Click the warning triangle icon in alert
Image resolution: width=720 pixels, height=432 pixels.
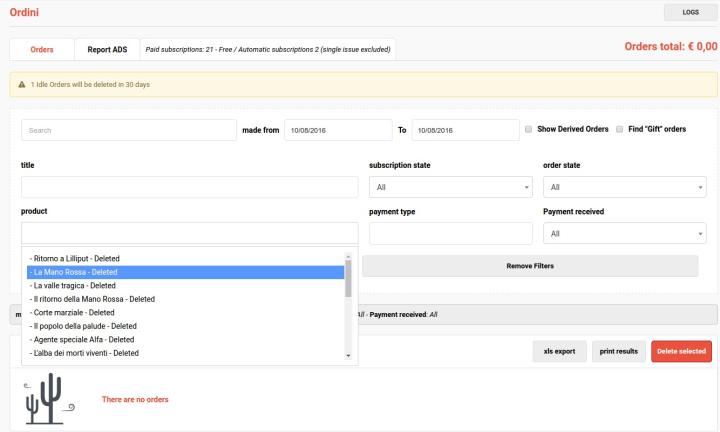(21, 84)
